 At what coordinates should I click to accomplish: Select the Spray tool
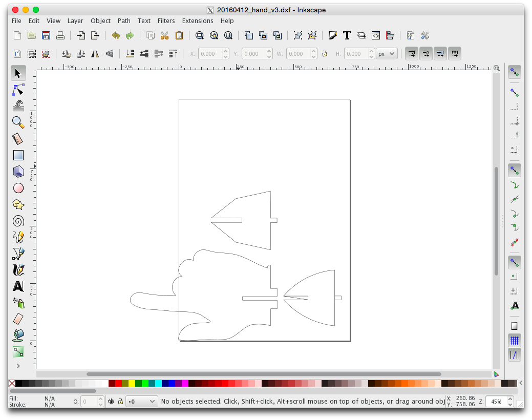(18, 303)
